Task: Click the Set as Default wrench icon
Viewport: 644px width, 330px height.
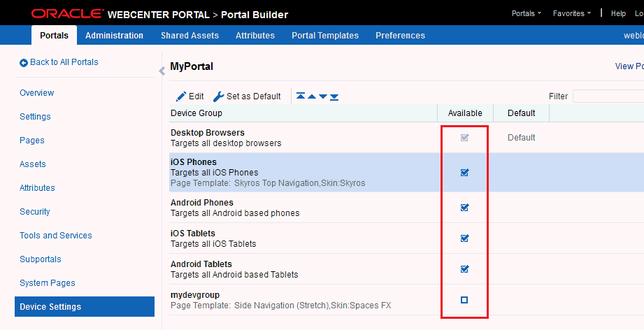Action: 218,96
